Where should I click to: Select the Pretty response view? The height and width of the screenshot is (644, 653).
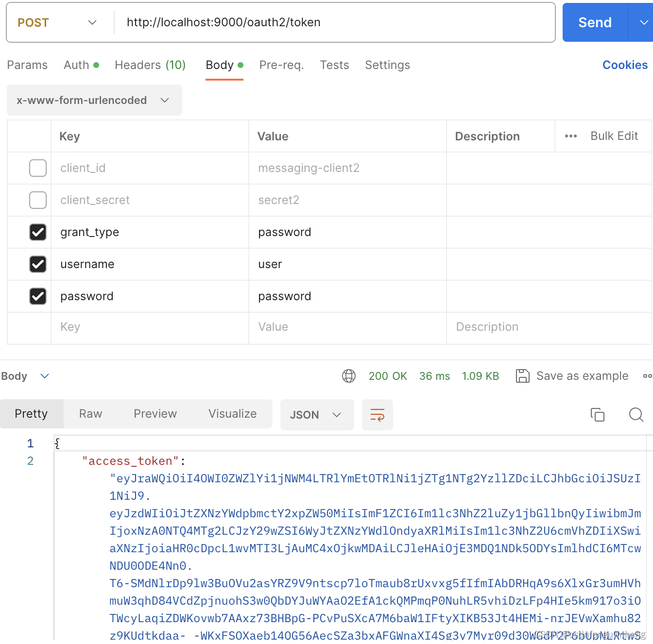(x=32, y=414)
